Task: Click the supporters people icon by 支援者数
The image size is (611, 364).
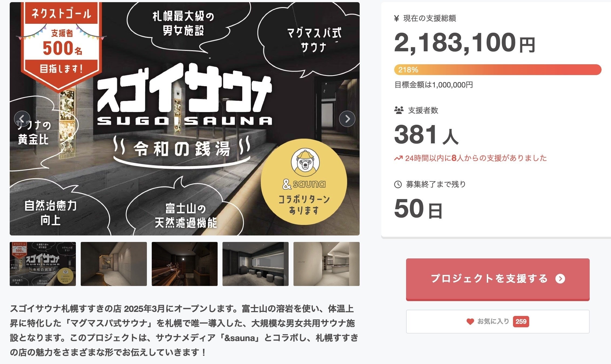Action: coord(399,110)
